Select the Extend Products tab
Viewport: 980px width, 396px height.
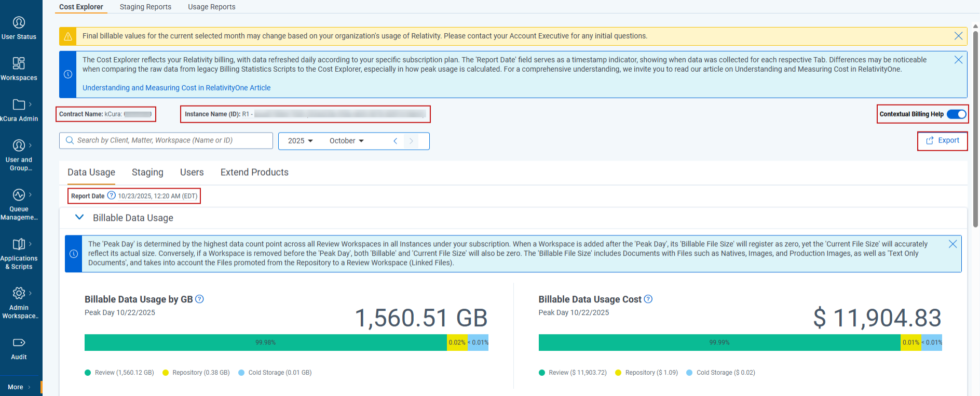coord(254,172)
